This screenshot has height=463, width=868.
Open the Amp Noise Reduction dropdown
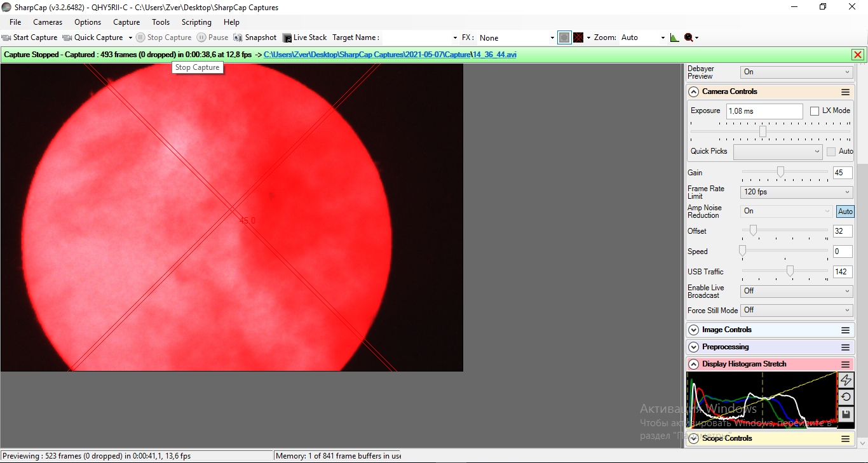tap(787, 211)
